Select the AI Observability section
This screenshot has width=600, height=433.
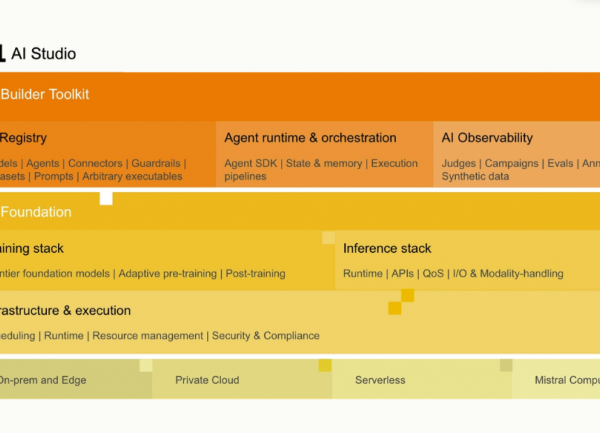click(517, 154)
